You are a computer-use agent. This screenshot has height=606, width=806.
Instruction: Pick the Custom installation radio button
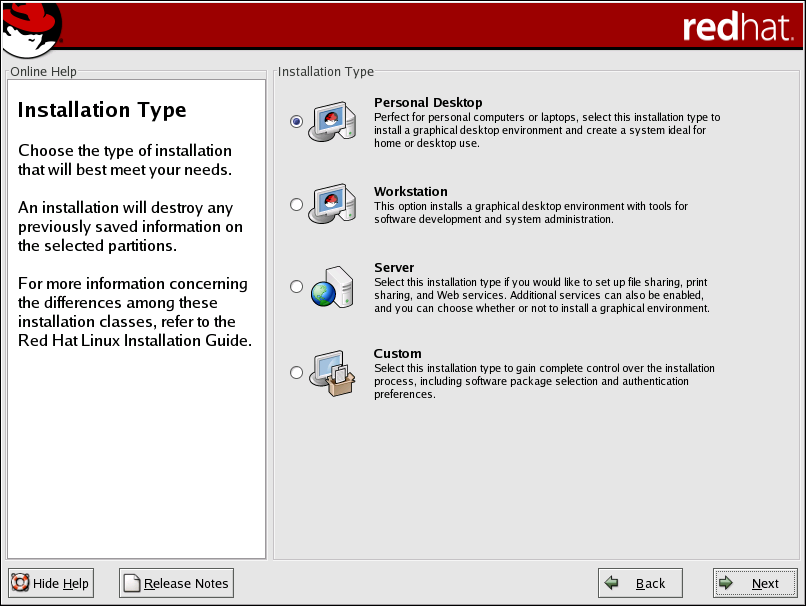point(296,373)
